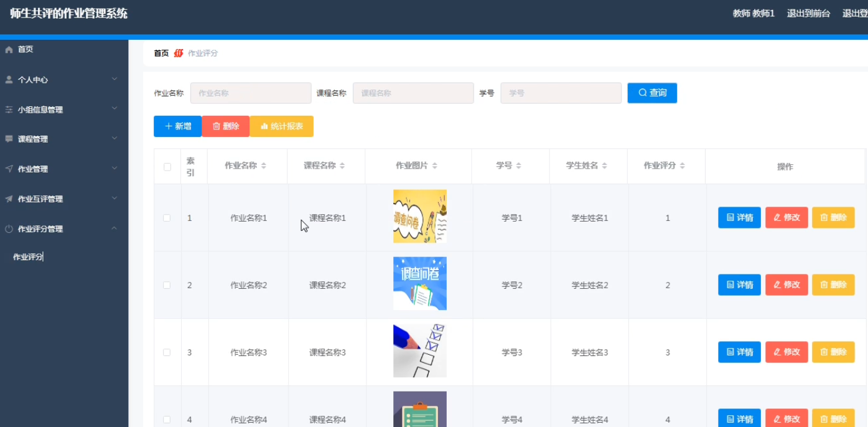This screenshot has height=427, width=868.
Task: Click the 小组信息管理 icon
Action: 8,109
